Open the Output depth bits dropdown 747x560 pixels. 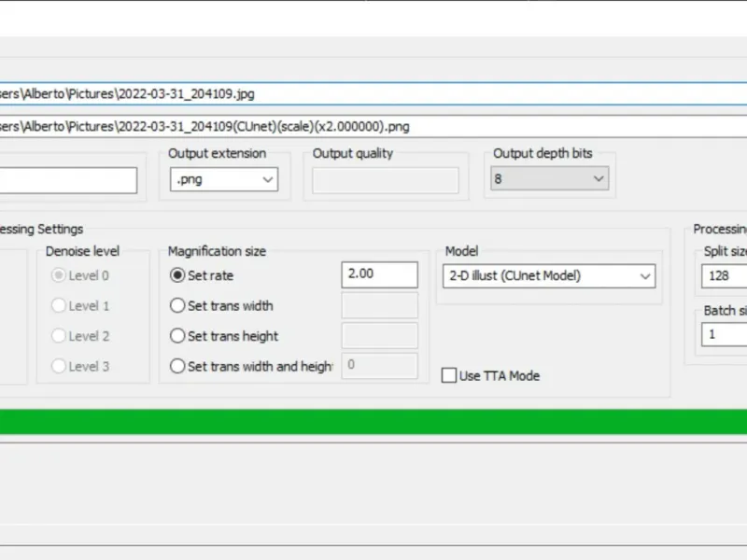click(550, 178)
